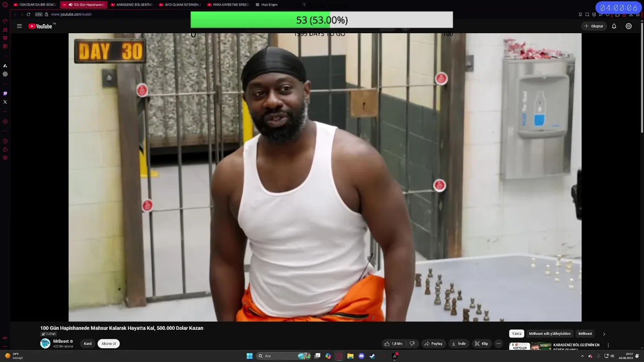Open the volume icon in tray
This screenshot has width=644, height=362.
pos(612,356)
